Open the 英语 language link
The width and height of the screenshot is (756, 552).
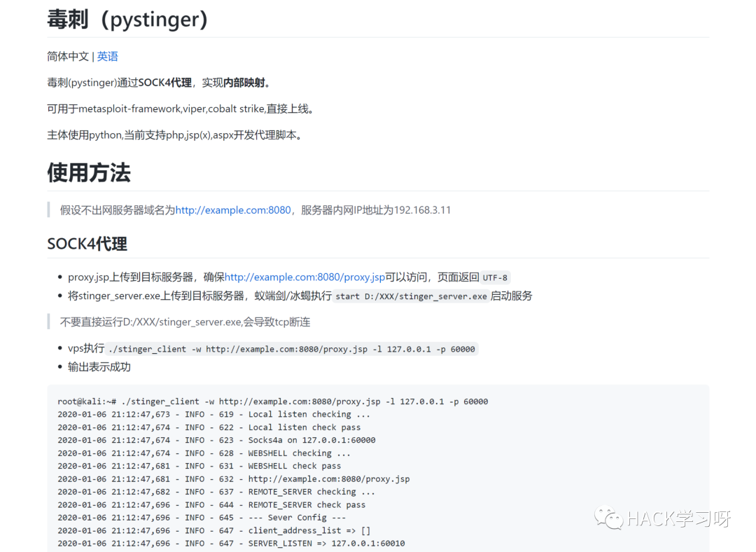coord(108,57)
